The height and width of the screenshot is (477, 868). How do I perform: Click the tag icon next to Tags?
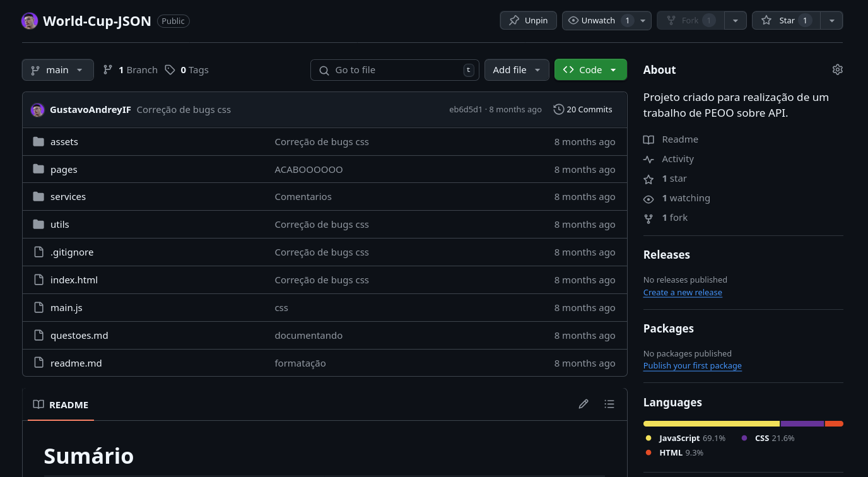click(170, 70)
